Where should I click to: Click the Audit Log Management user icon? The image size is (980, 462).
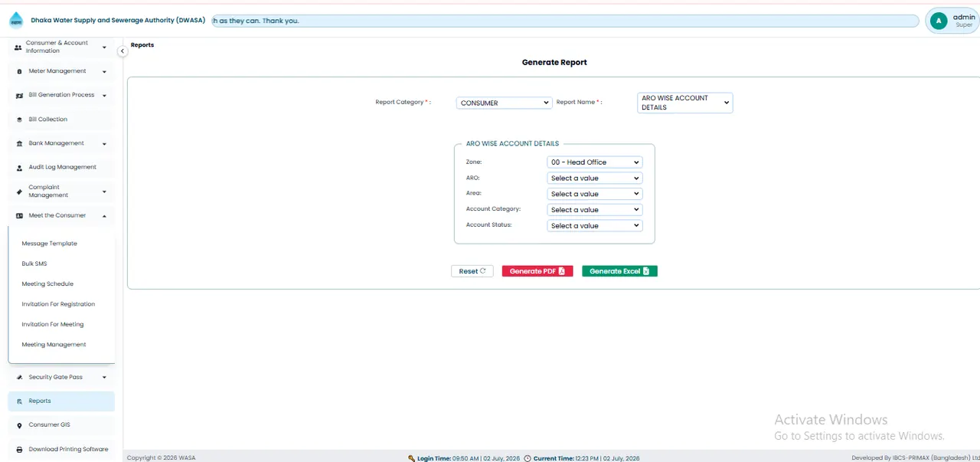tap(19, 167)
